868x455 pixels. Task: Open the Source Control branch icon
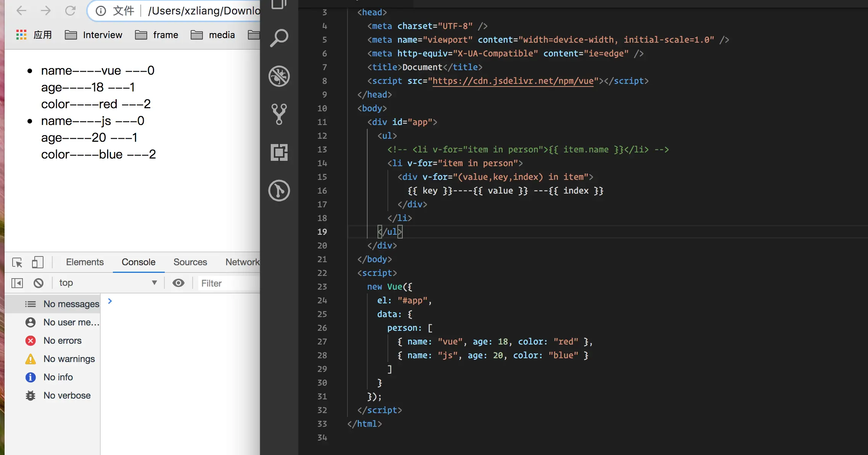coord(279,114)
